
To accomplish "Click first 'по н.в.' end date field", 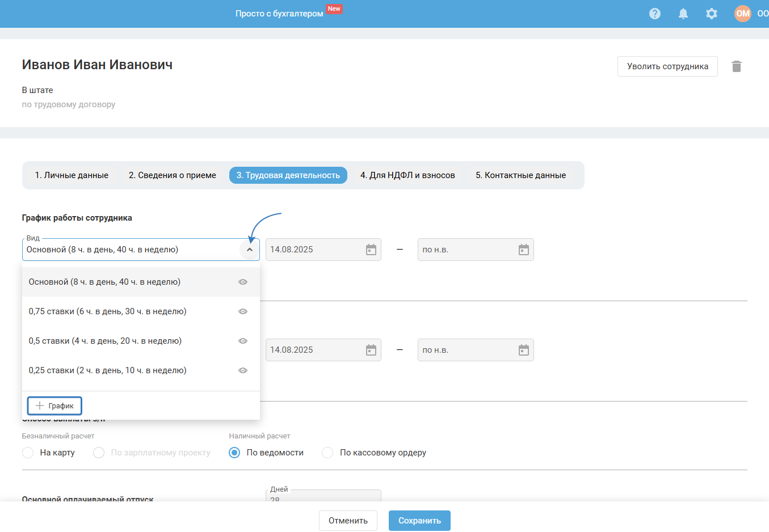I will coord(476,250).
